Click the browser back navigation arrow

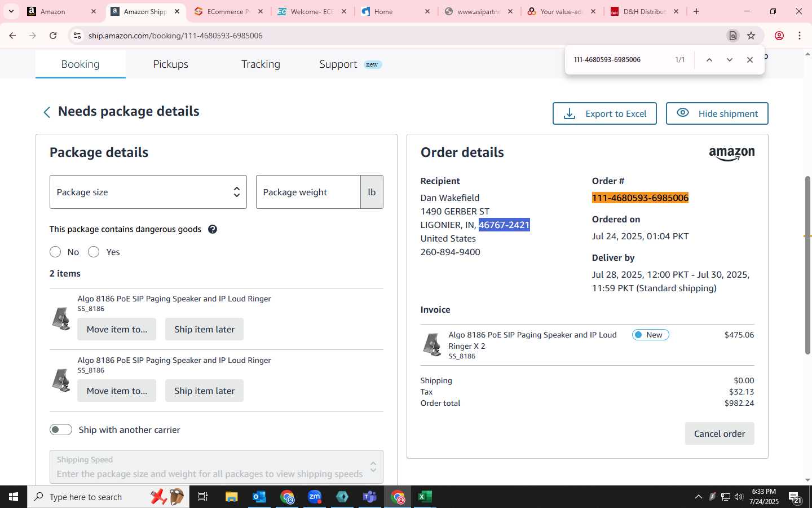pyautogui.click(x=12, y=36)
